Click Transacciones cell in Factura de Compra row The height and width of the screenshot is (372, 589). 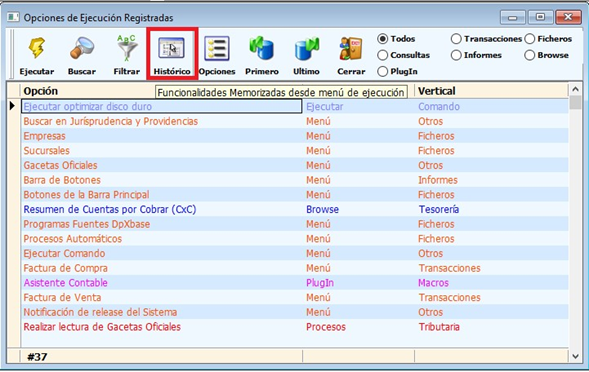click(450, 268)
